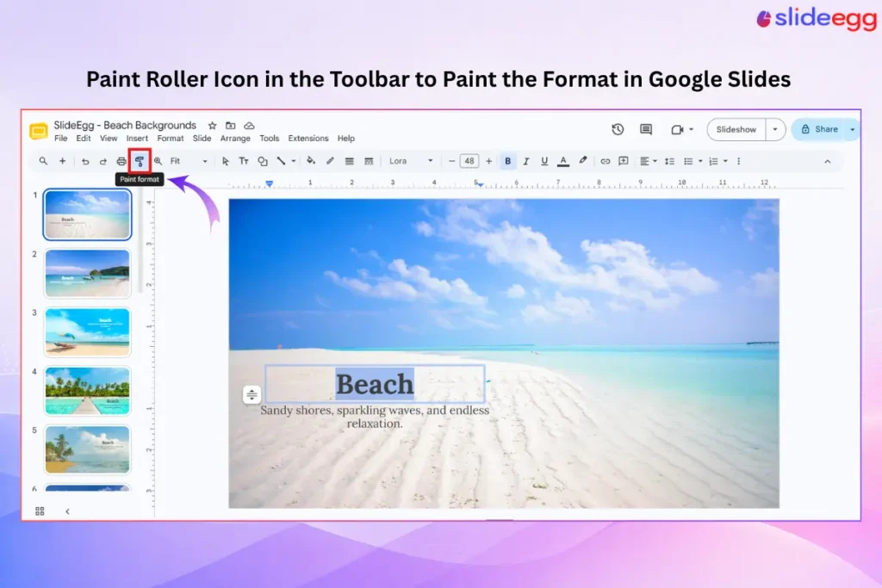Add a new slide with plus icon
The width and height of the screenshot is (882, 588).
pyautogui.click(x=62, y=161)
